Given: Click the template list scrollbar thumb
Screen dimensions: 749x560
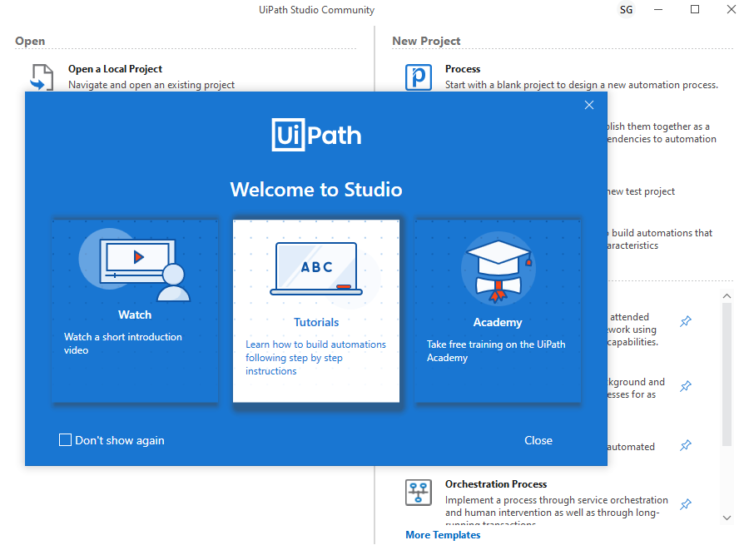Looking at the screenshot, I should (x=727, y=374).
